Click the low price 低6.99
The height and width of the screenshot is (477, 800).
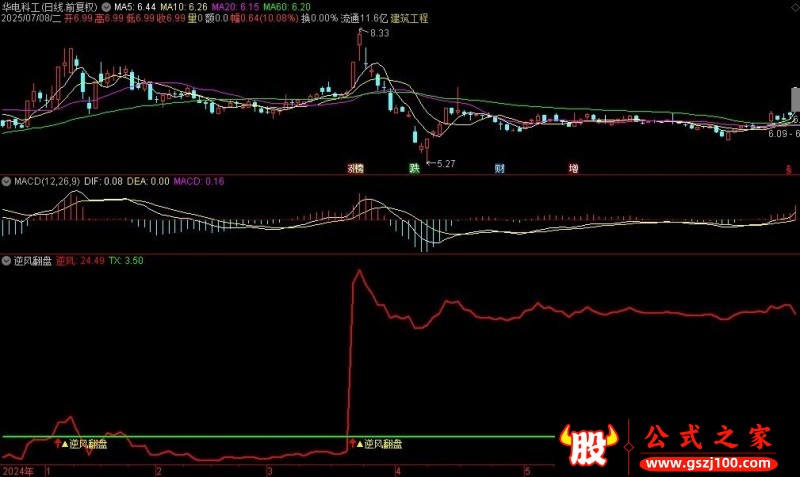pos(140,18)
